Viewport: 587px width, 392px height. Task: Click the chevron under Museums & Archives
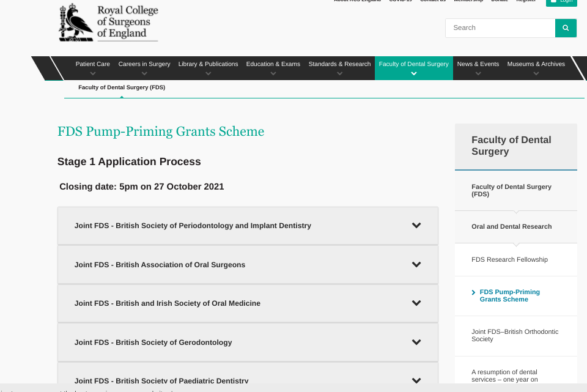click(536, 74)
